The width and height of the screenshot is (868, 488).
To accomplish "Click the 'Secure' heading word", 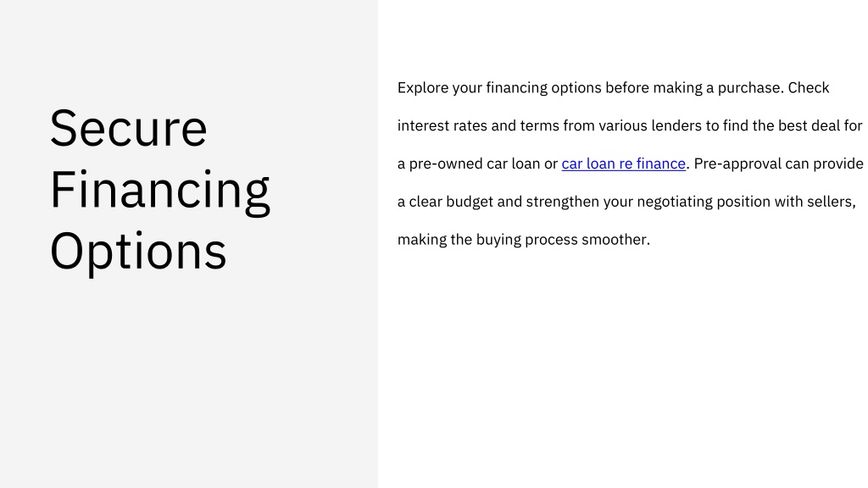I will [x=129, y=129].
